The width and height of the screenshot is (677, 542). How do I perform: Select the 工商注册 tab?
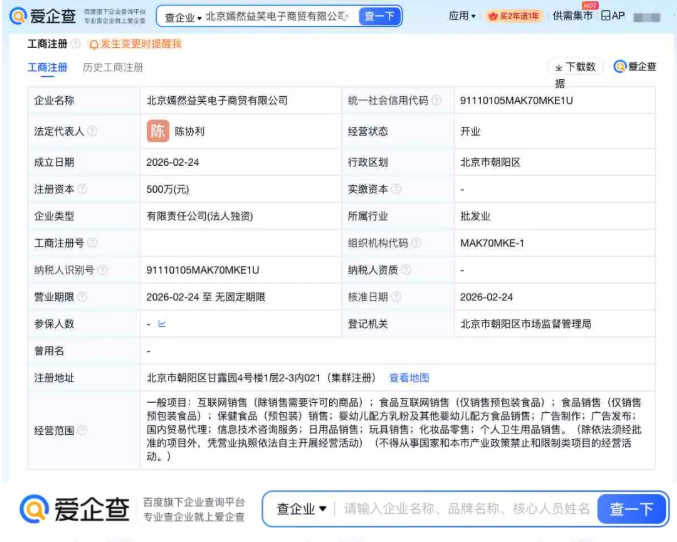point(47,68)
